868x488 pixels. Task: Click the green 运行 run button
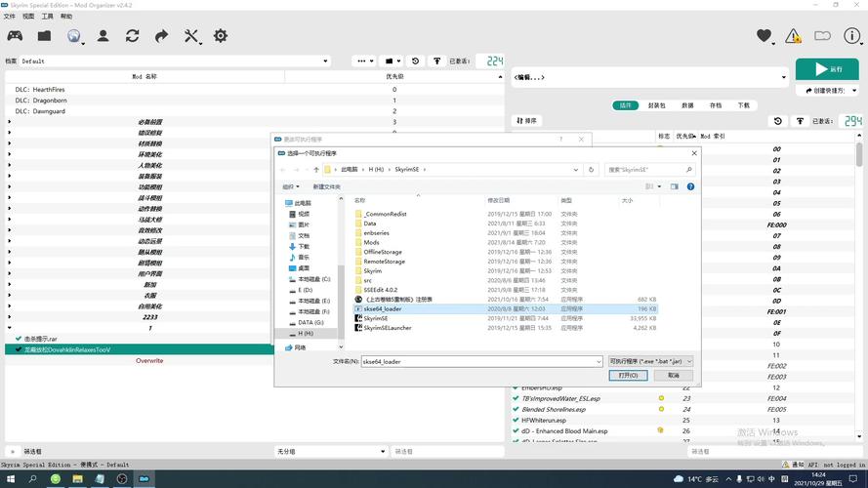(827, 69)
